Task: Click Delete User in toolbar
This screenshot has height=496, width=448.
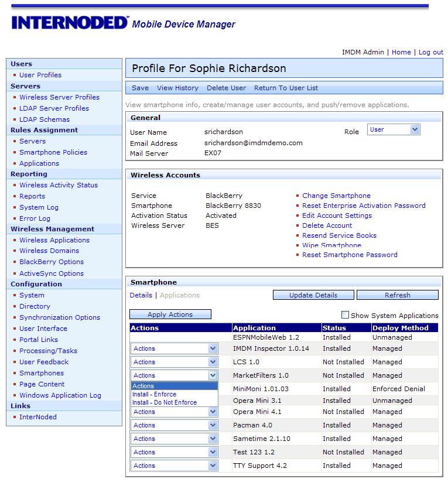Action: [226, 88]
